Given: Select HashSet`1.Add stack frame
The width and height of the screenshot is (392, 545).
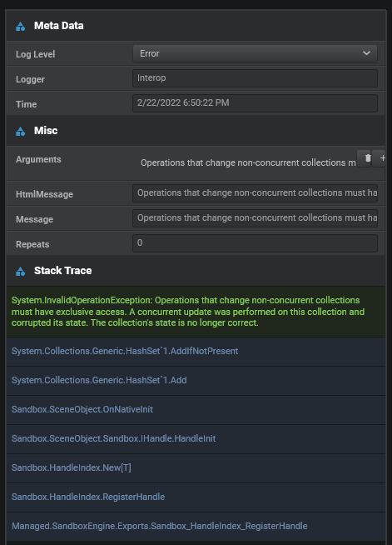Looking at the screenshot, I should [x=196, y=381].
